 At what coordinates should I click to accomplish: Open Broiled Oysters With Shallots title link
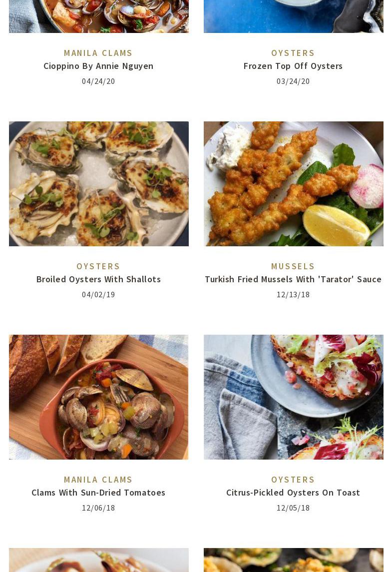pos(98,279)
